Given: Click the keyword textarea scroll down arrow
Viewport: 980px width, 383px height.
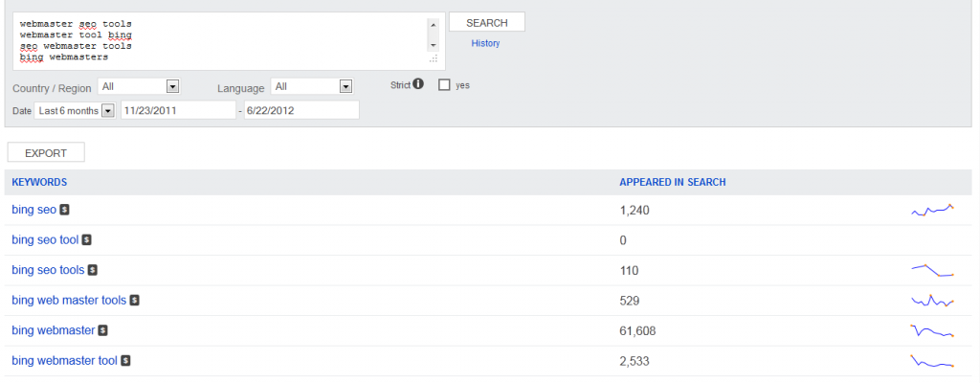Looking at the screenshot, I should point(433,46).
